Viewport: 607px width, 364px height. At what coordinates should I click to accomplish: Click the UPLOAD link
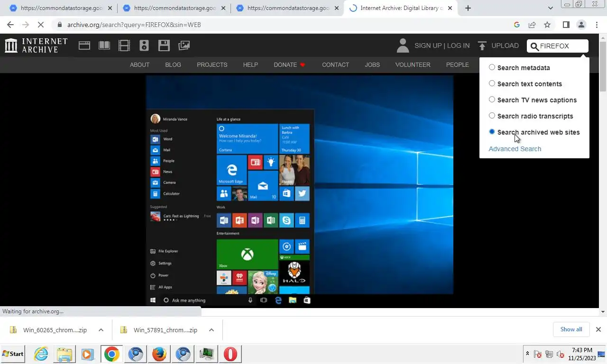pyautogui.click(x=505, y=45)
